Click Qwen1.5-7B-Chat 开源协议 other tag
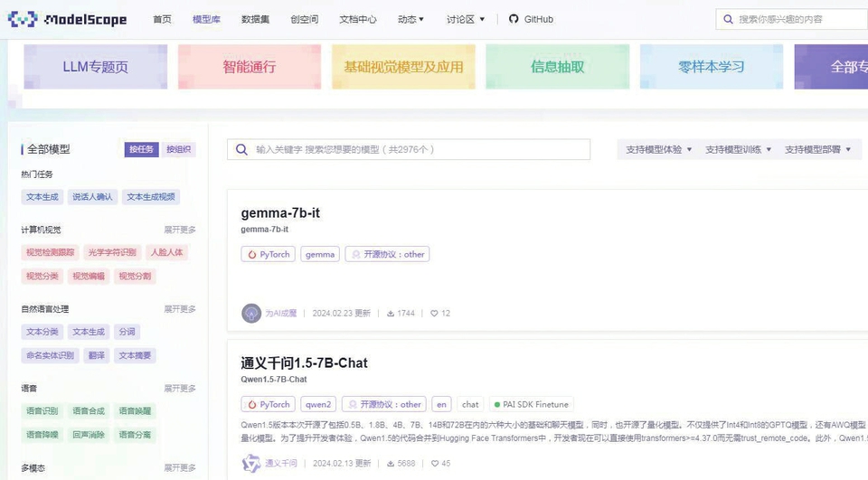868x480 pixels. (384, 404)
